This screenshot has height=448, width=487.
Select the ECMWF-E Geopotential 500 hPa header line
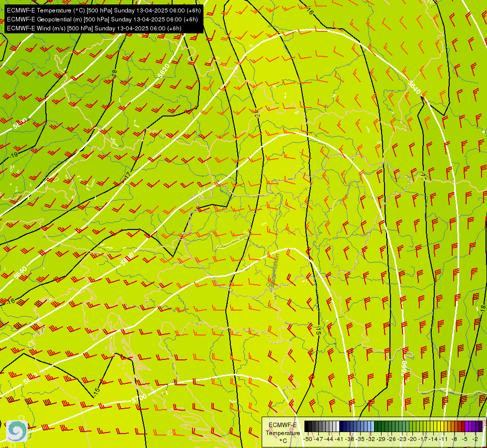[x=102, y=19]
